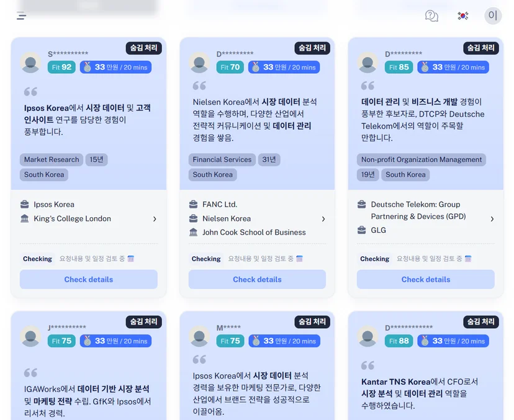This screenshot has height=420, width=514.
Task: Click medal icon on the Fit 85 price badge
Action: click(x=425, y=67)
